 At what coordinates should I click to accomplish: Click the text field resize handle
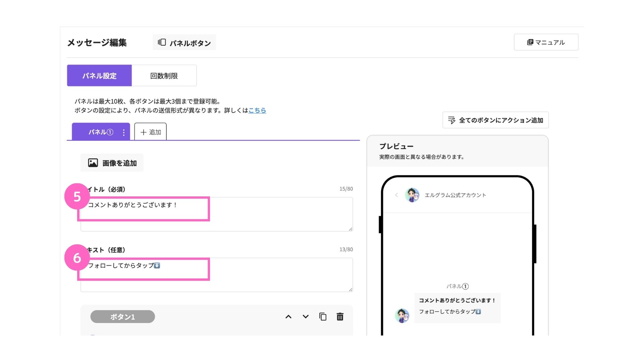(x=351, y=289)
